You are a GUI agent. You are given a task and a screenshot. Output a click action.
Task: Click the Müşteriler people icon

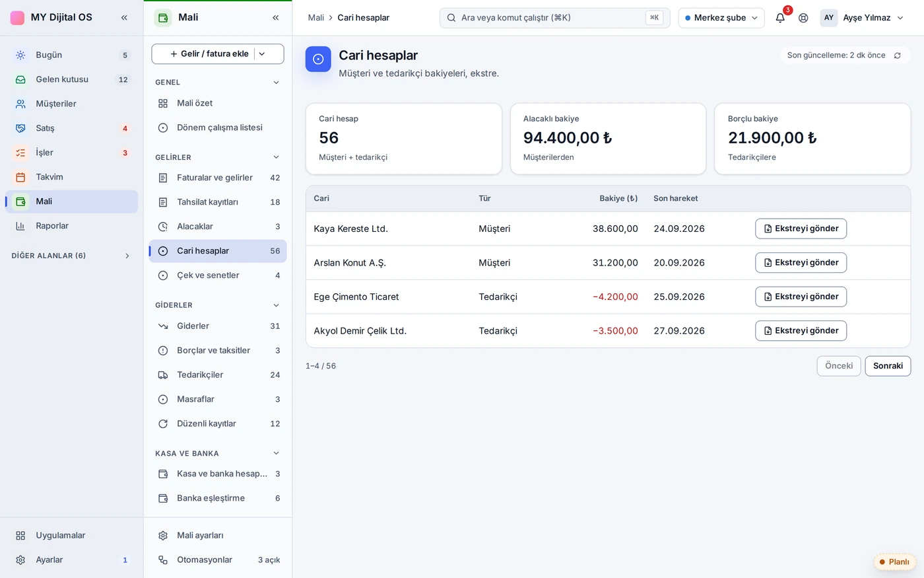(20, 104)
